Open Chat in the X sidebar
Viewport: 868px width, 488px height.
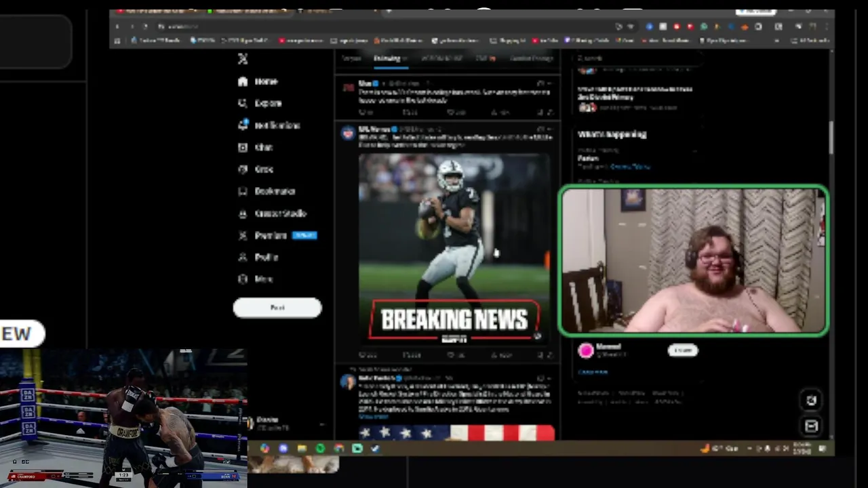[255, 147]
